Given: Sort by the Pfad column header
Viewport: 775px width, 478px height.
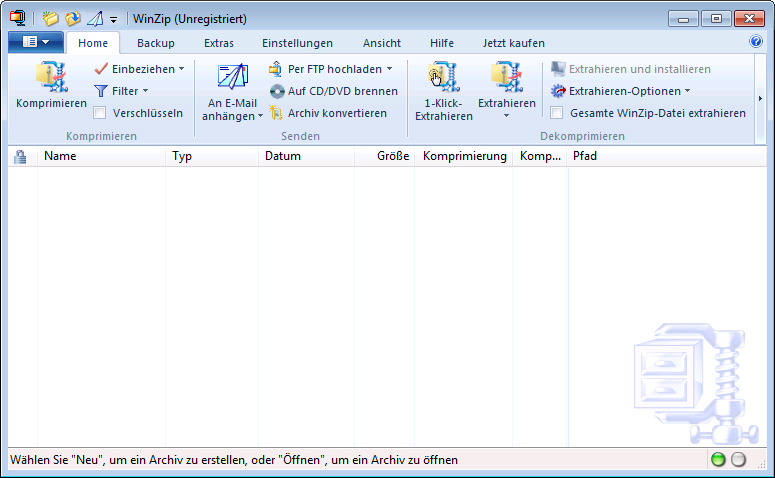Looking at the screenshot, I should (667, 156).
